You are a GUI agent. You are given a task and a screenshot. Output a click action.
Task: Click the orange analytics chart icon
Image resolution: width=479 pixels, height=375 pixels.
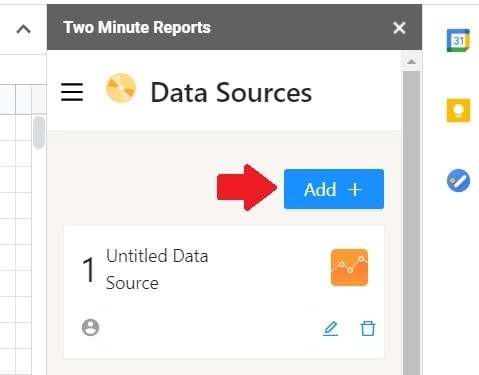click(349, 267)
